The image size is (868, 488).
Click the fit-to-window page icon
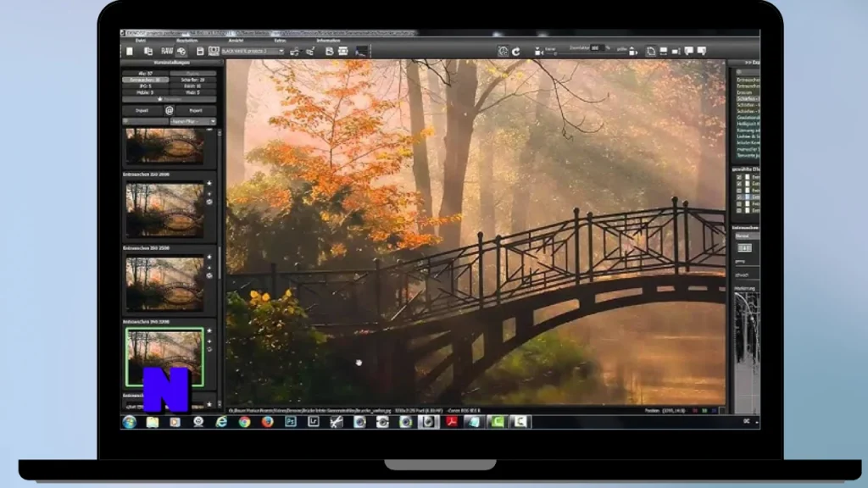click(651, 51)
